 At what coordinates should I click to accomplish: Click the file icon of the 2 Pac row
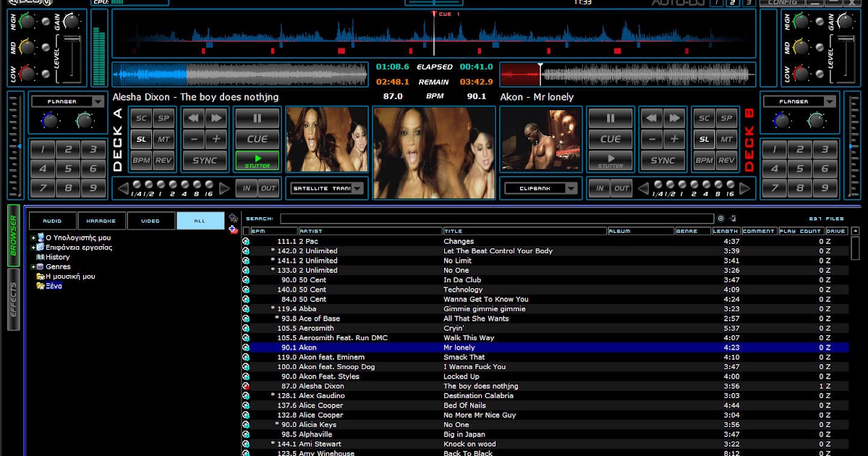coord(246,241)
